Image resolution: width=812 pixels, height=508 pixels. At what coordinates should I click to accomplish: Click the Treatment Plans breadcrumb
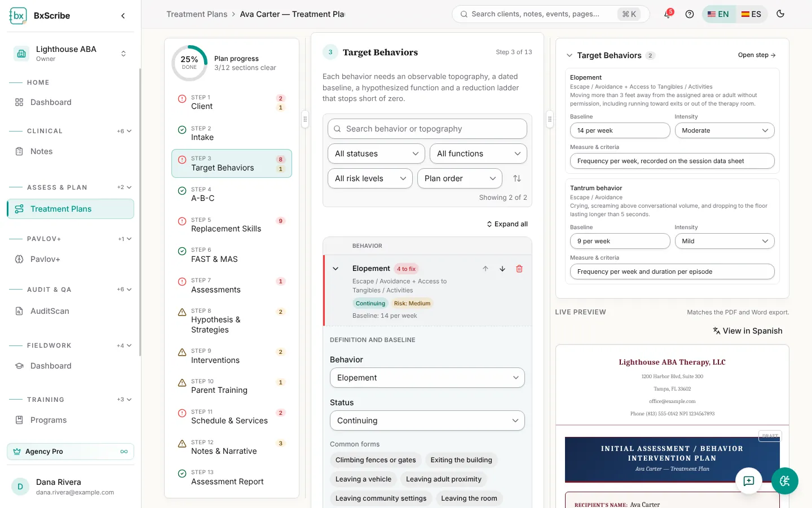[197, 14]
